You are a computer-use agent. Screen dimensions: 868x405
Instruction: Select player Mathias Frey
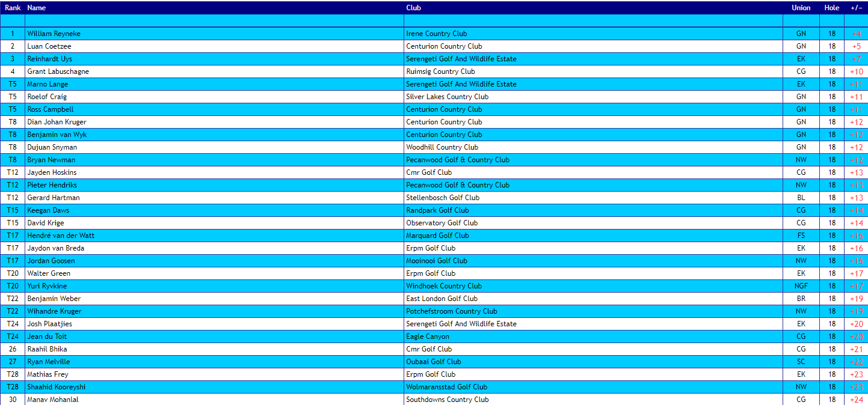pyautogui.click(x=48, y=374)
